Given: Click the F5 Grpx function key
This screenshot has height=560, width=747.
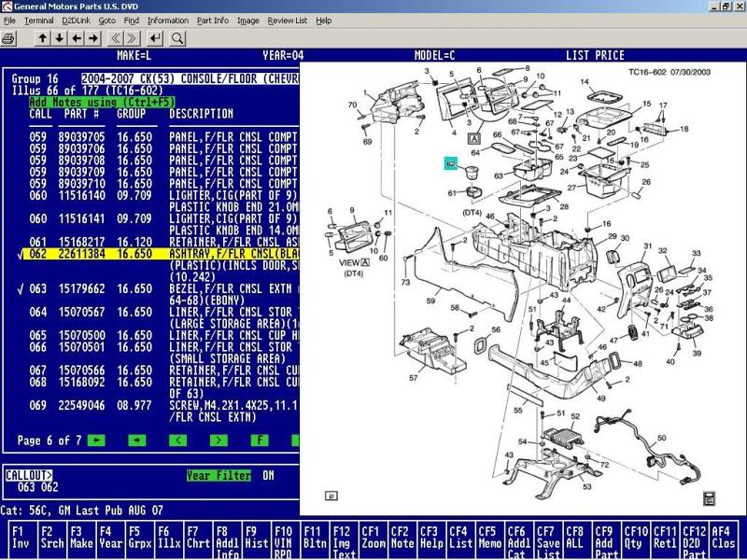Looking at the screenshot, I should 140,540.
